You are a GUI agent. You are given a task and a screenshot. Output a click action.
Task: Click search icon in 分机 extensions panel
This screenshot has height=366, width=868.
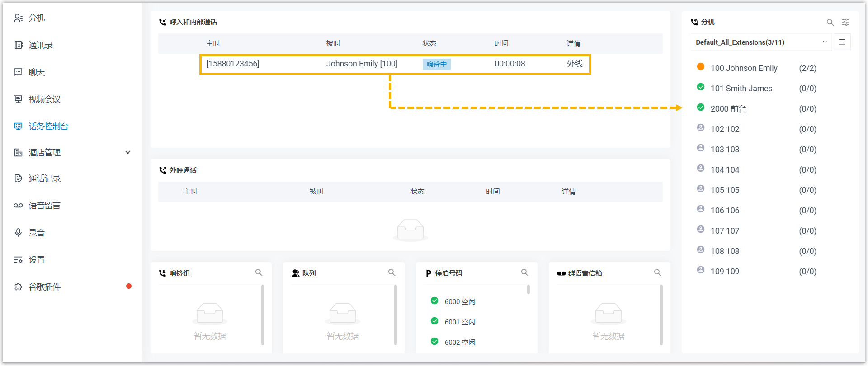[830, 23]
